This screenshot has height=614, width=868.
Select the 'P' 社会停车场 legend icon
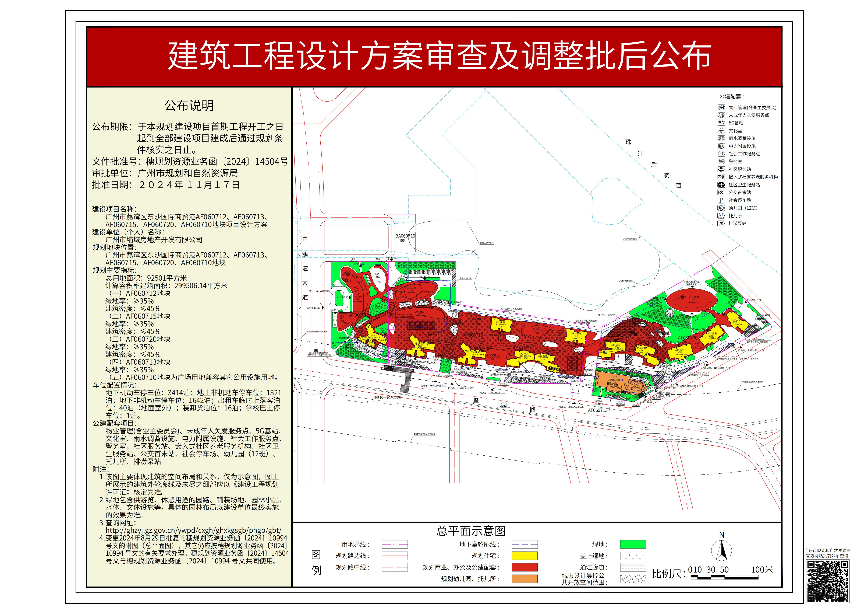721,200
